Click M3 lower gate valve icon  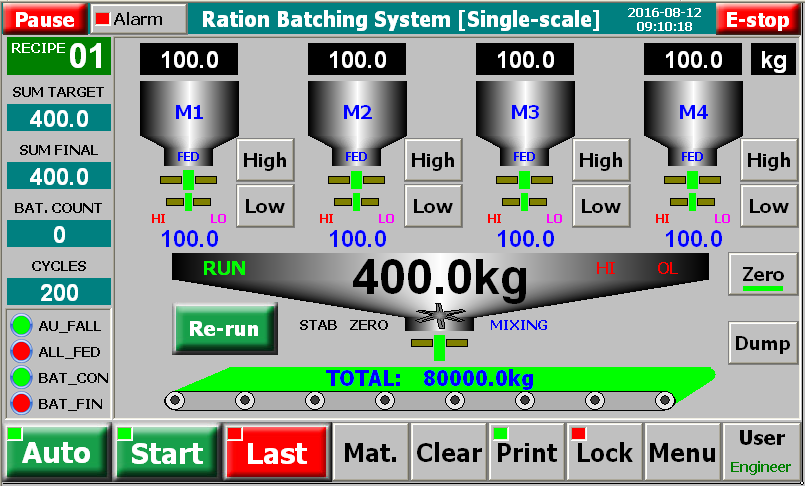(x=524, y=202)
